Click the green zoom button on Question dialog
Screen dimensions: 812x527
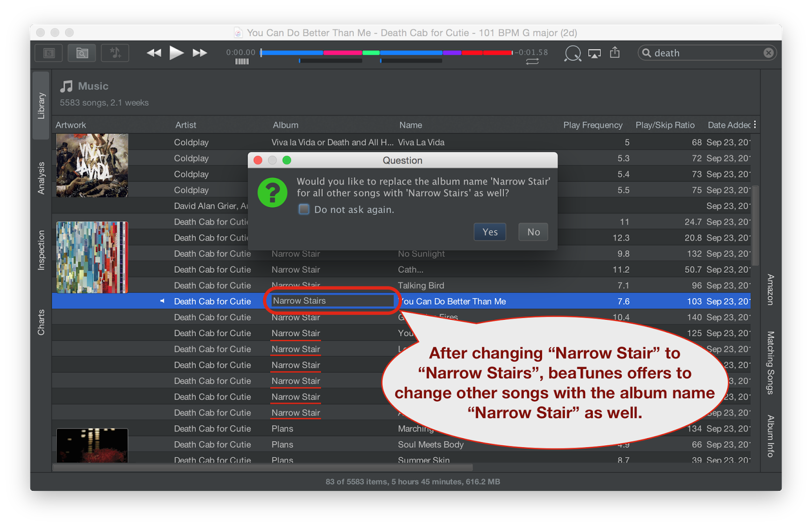pyautogui.click(x=287, y=160)
